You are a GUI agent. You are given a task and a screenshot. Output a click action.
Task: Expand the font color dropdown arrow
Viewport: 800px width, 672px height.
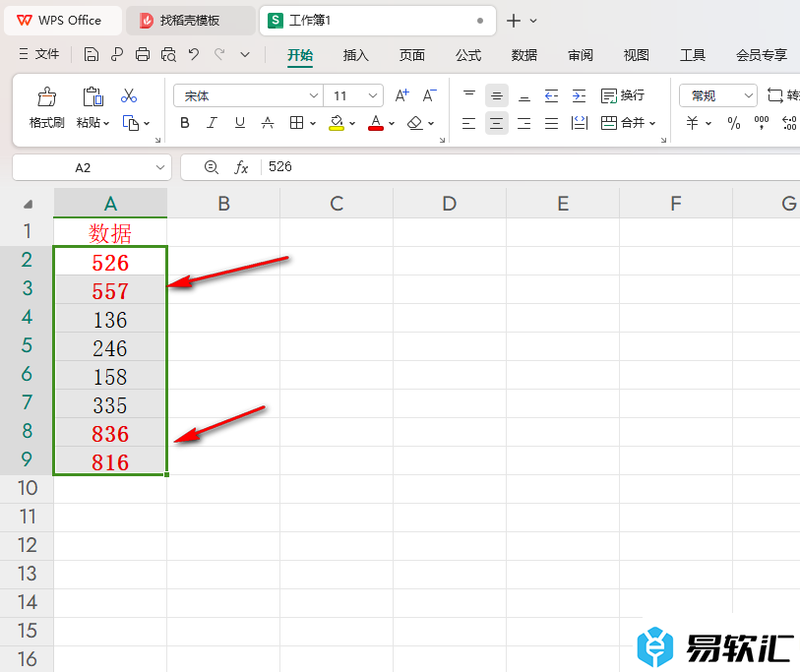tap(392, 124)
